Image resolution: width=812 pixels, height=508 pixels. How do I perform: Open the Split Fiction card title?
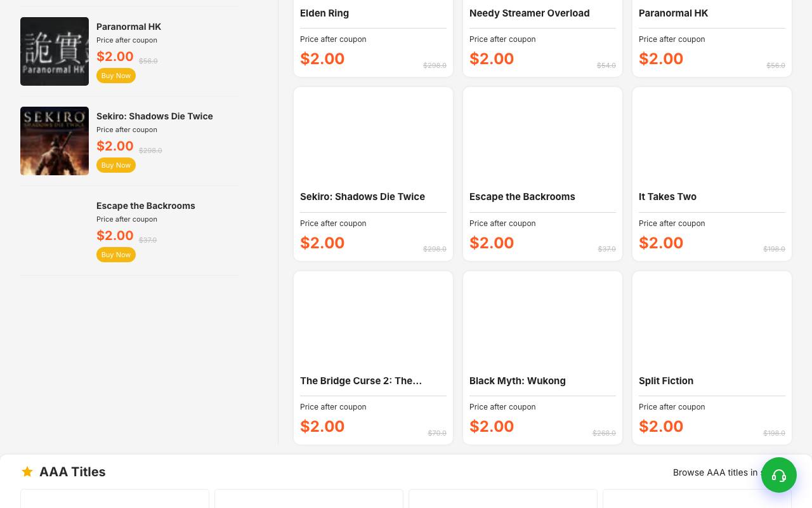point(666,381)
